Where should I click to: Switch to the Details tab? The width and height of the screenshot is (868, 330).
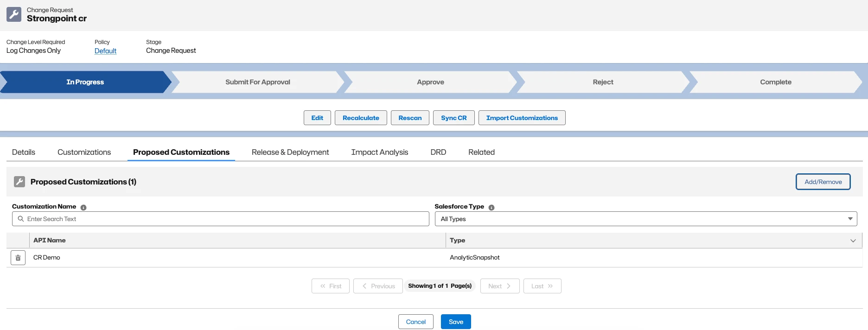pos(24,152)
